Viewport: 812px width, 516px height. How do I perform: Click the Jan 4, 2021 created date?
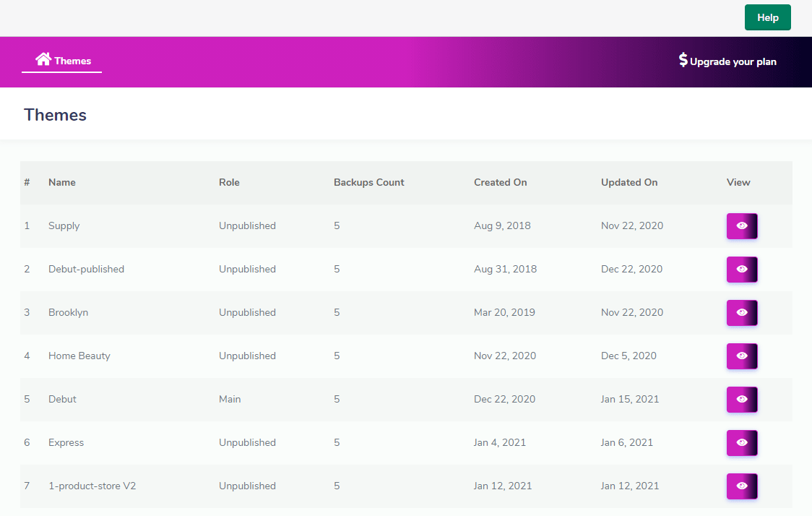(x=500, y=443)
